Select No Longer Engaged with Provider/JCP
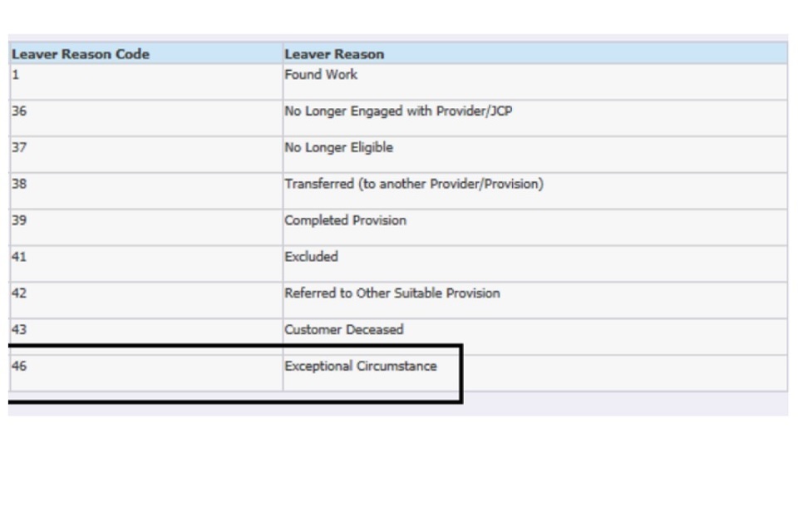The height and width of the screenshot is (532, 798). coord(398,111)
